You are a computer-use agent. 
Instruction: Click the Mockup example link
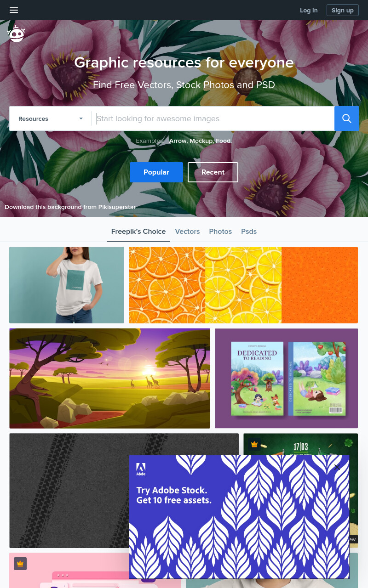coord(201,141)
